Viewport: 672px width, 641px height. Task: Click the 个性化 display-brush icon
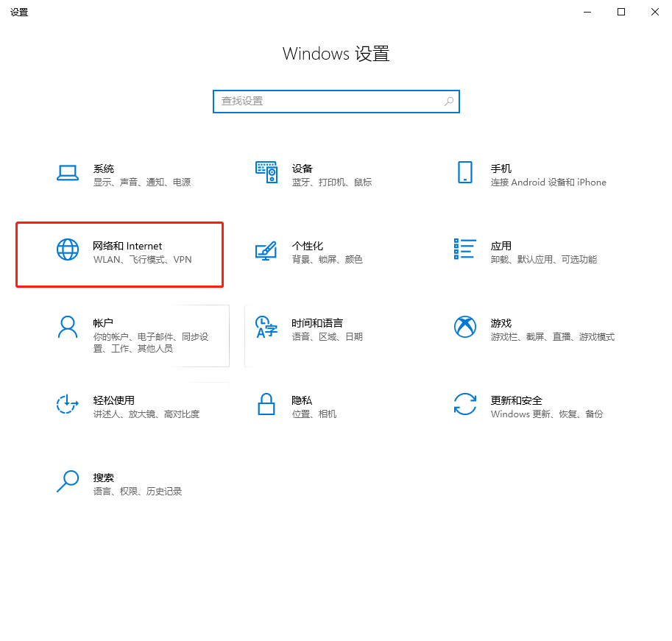point(266,249)
